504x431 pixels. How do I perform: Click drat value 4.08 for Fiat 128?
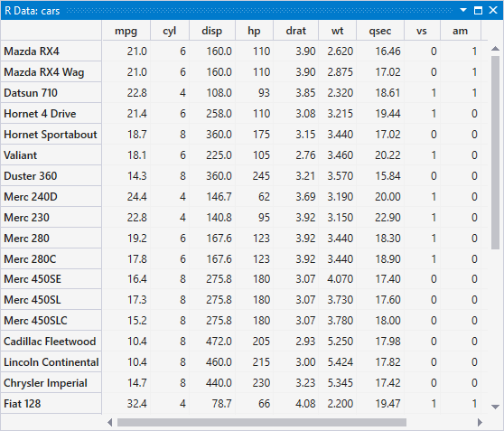pyautogui.click(x=305, y=403)
